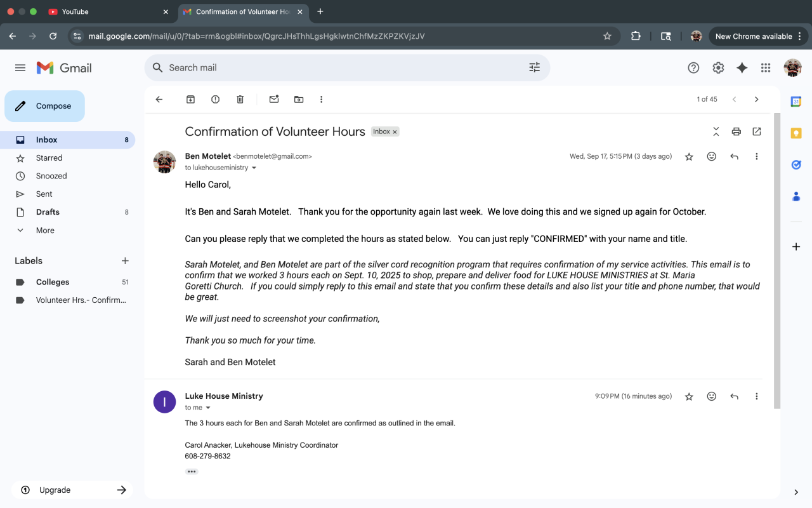The image size is (812, 508).
Task: Delete the conversation with trash icon
Action: click(x=240, y=99)
